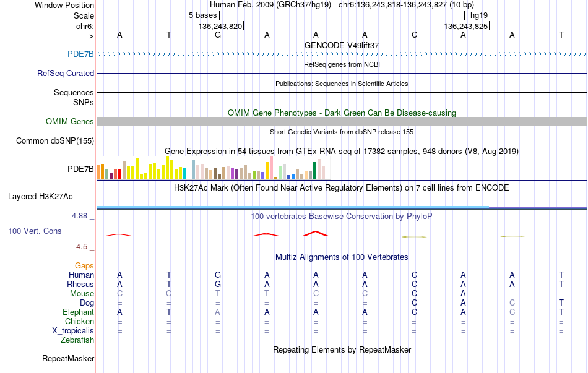
Task: Click the largest red PhyloP conservation peak
Action: click(x=316, y=234)
